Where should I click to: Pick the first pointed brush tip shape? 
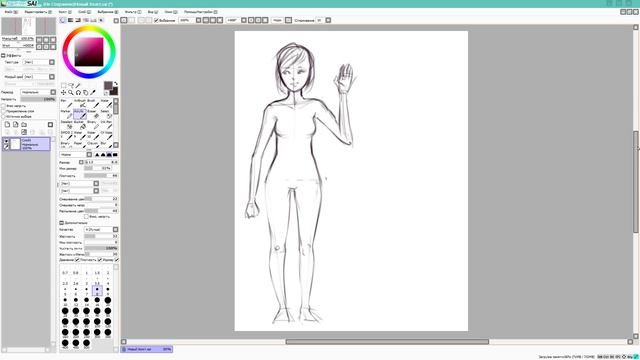tap(97, 155)
